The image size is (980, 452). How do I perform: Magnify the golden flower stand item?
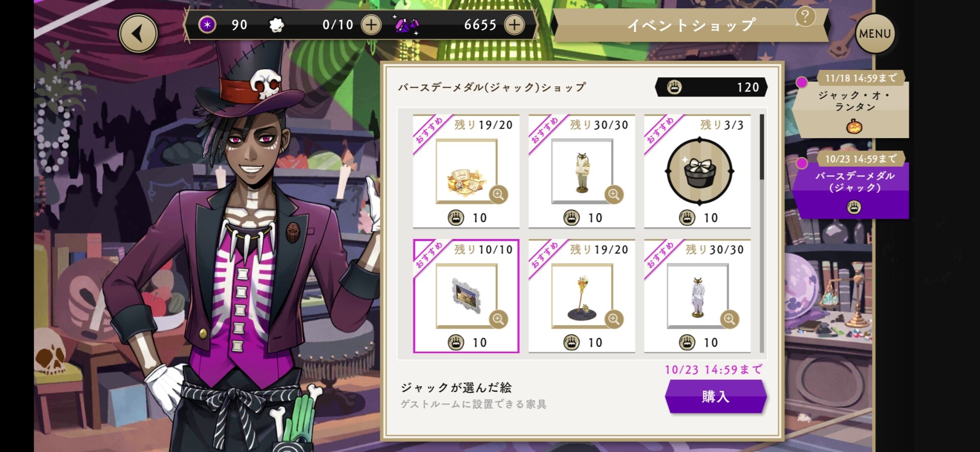pos(613,319)
